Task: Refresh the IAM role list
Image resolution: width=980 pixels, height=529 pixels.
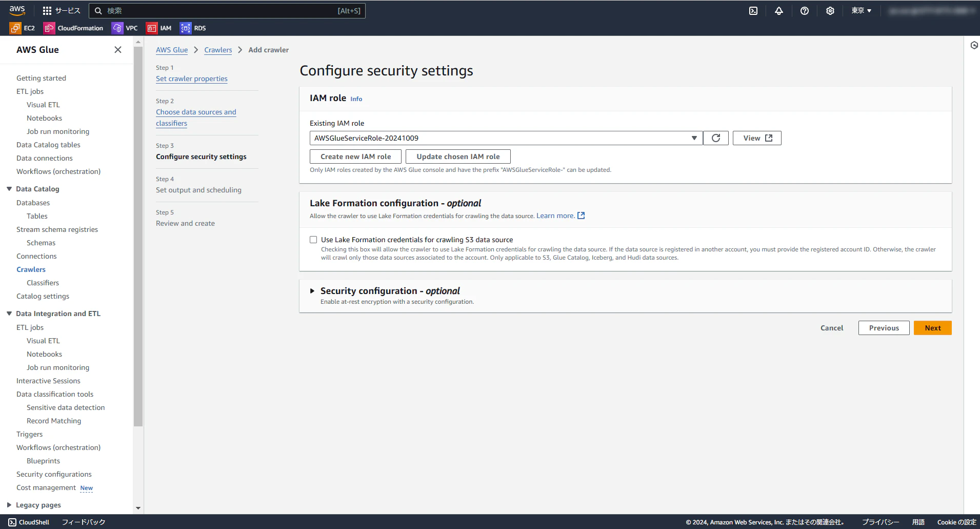Action: point(716,138)
